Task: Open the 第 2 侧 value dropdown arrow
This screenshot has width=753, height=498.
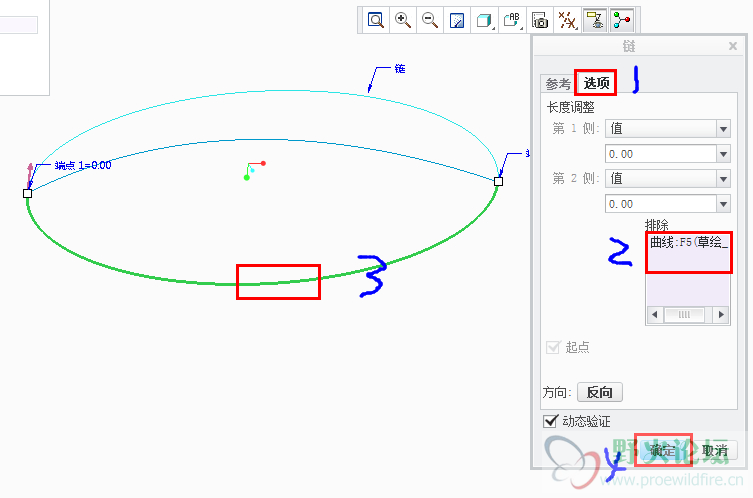Action: [724, 204]
